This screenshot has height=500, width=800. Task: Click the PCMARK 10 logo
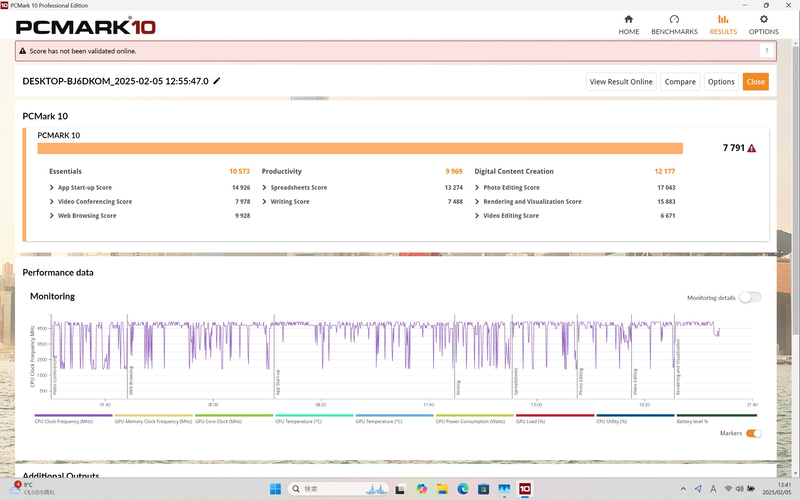pyautogui.click(x=86, y=27)
